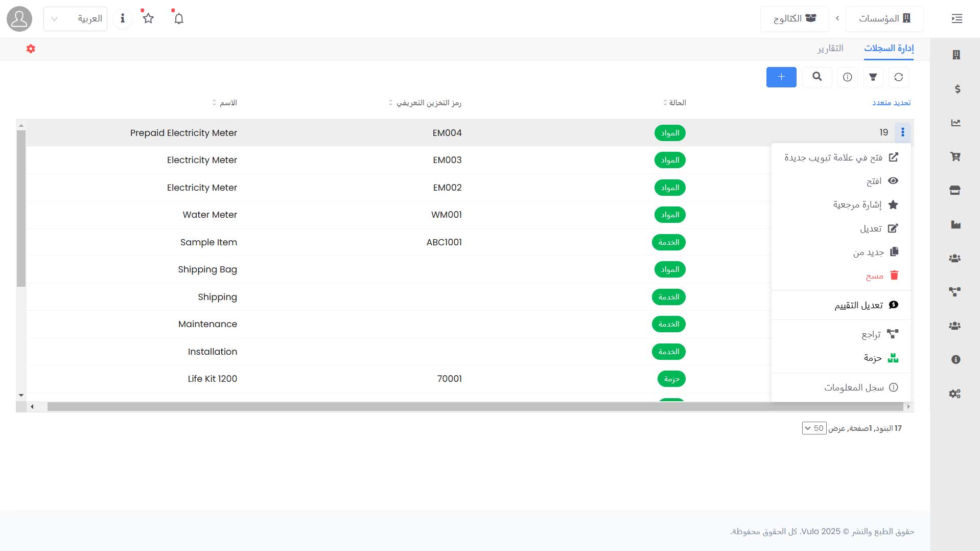The width and height of the screenshot is (980, 551).
Task: Refresh the list with the reload icon
Action: 899,77
